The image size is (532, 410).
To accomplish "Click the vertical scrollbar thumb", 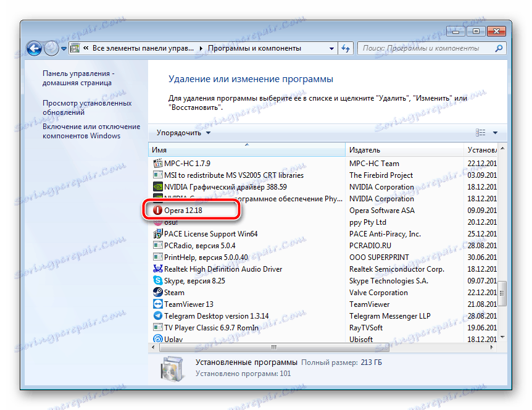I will click(x=502, y=293).
